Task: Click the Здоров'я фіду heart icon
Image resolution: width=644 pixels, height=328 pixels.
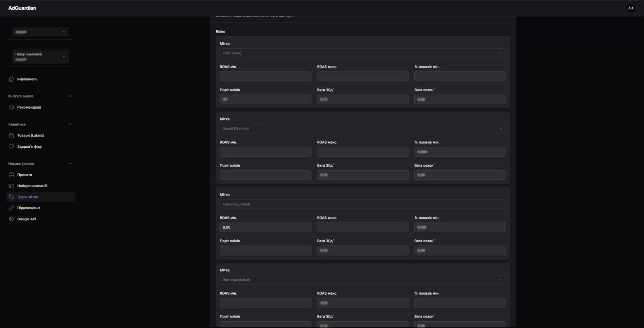Action: 11,146
